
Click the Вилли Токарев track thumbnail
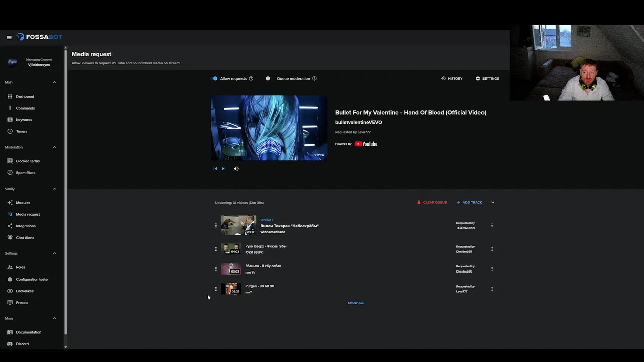pyautogui.click(x=238, y=225)
